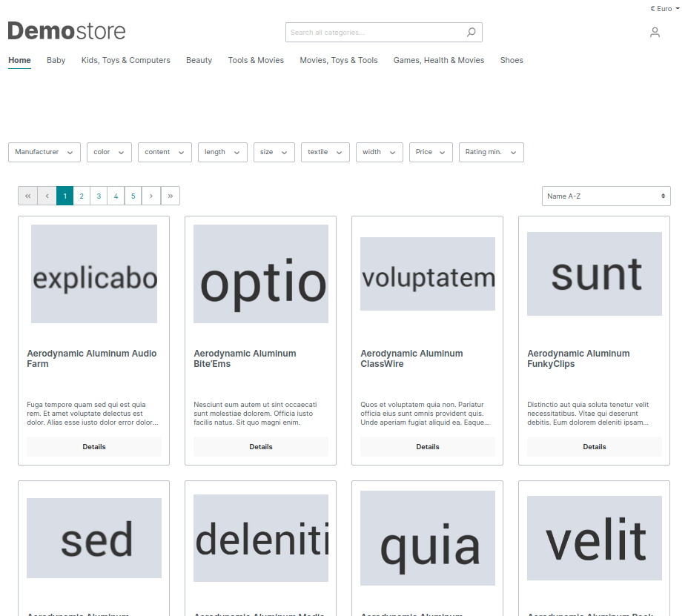The height and width of the screenshot is (616, 688).
Task: Click Details for Aerodynamic Aluminum FunkyClips
Action: pos(595,447)
